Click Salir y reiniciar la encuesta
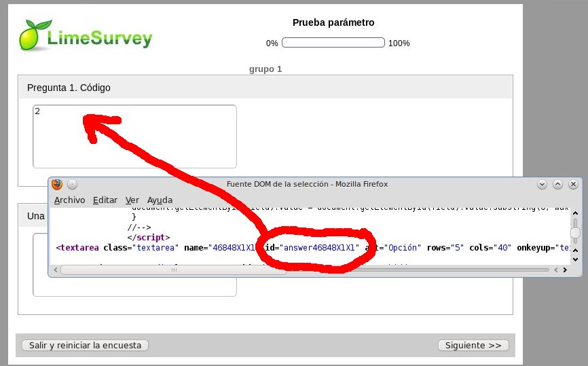 pyautogui.click(x=85, y=346)
